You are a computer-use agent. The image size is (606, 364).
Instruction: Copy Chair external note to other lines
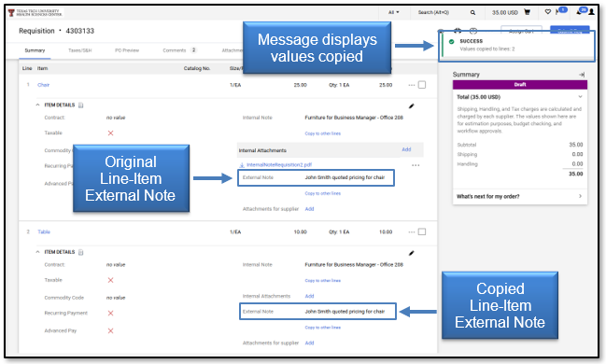click(323, 193)
